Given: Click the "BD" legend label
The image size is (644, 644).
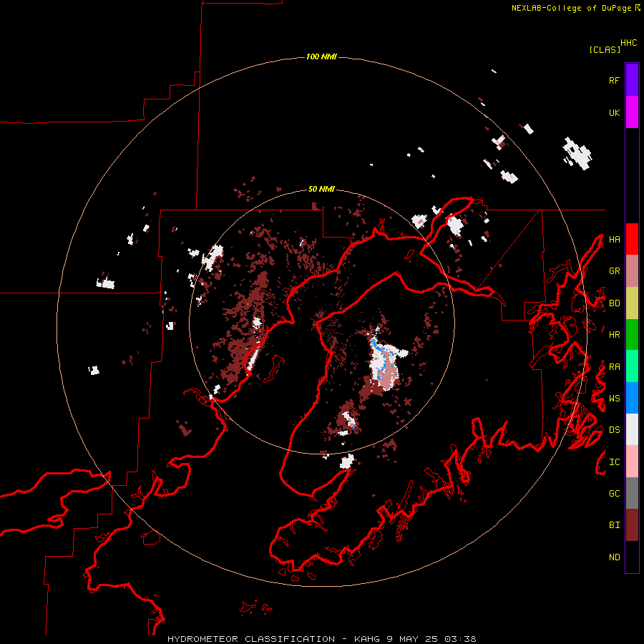Looking at the screenshot, I should (614, 303).
